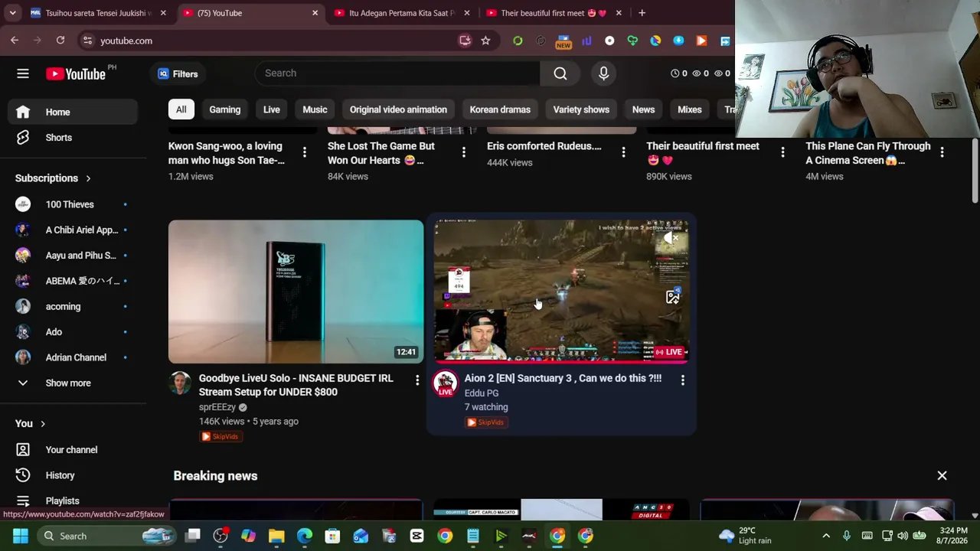Select the Korean dramas chip

point(500,109)
